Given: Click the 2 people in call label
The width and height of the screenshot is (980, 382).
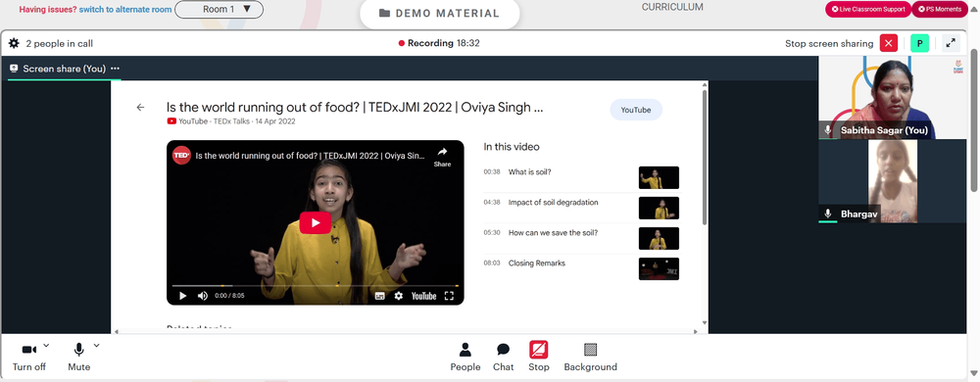Looking at the screenshot, I should pos(60,44).
